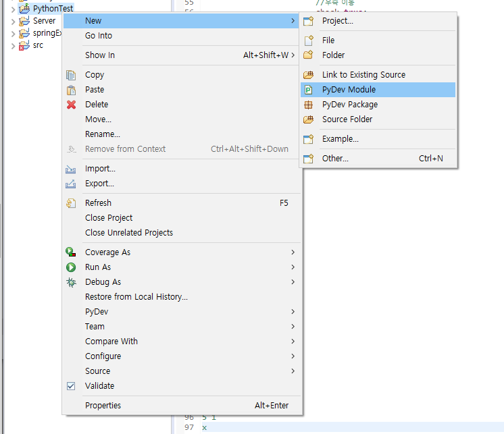Open the PyDev submenu arrow
This screenshot has width=504, height=434.
tap(293, 312)
